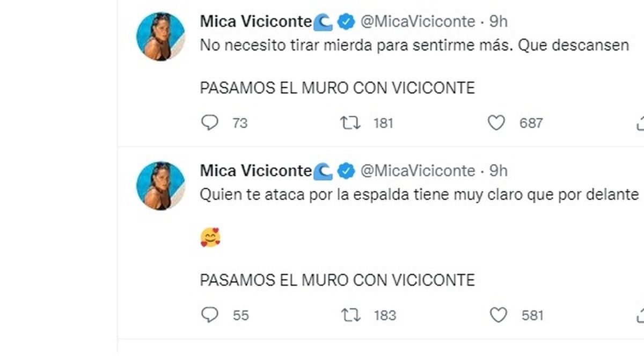Viewport: 644px width, 362px height.
Task: Retweet the tweet with 181 retweets
Action: tap(351, 123)
